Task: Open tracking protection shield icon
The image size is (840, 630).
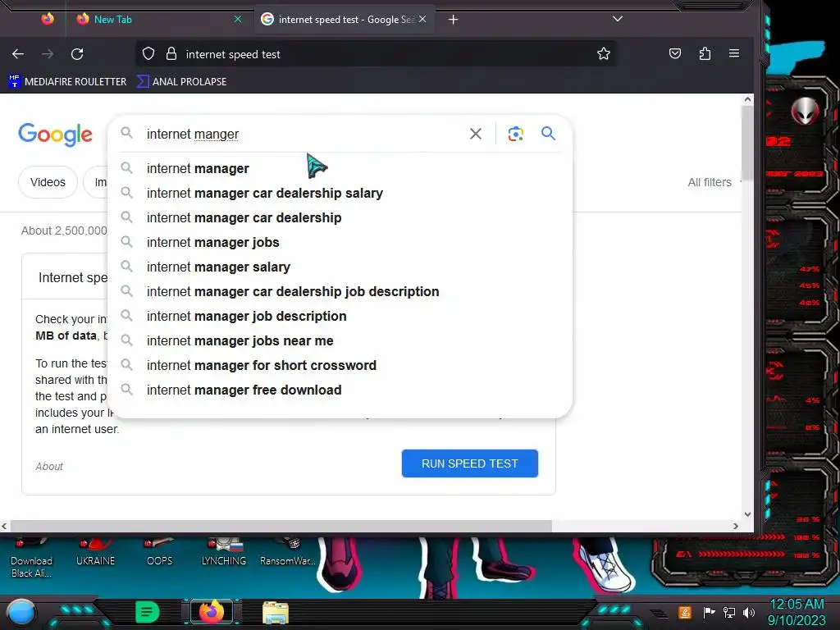Action: [148, 53]
